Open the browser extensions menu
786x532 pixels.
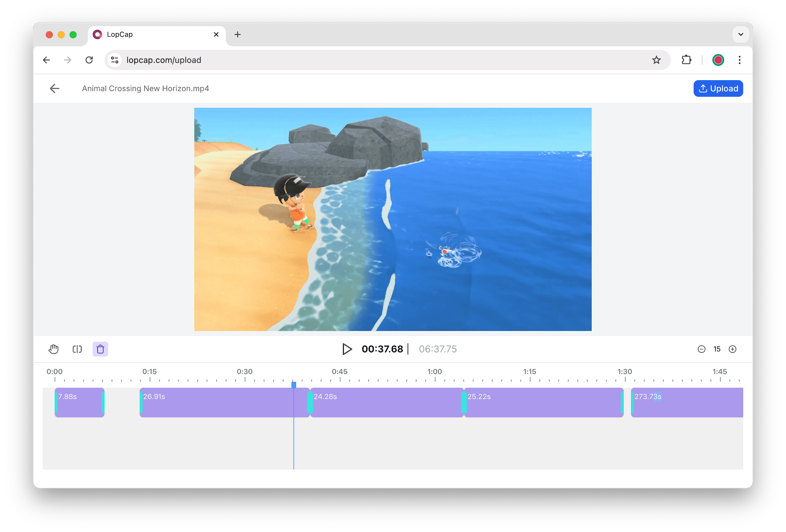(687, 60)
